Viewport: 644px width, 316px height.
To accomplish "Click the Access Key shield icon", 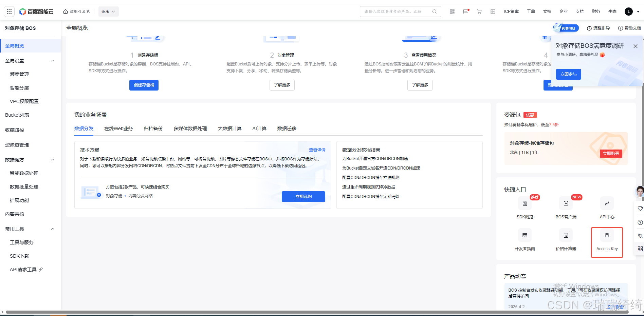I will [607, 235].
